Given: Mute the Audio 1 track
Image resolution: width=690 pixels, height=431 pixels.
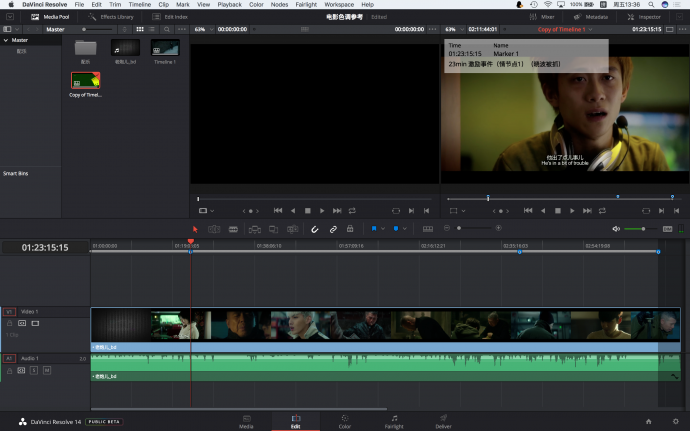Looking at the screenshot, I should pos(46,370).
